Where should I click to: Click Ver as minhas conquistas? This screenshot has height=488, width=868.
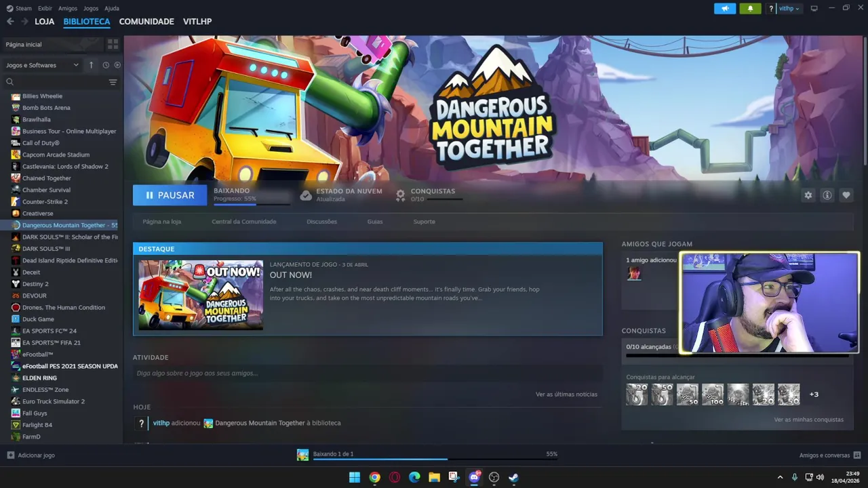tap(808, 420)
